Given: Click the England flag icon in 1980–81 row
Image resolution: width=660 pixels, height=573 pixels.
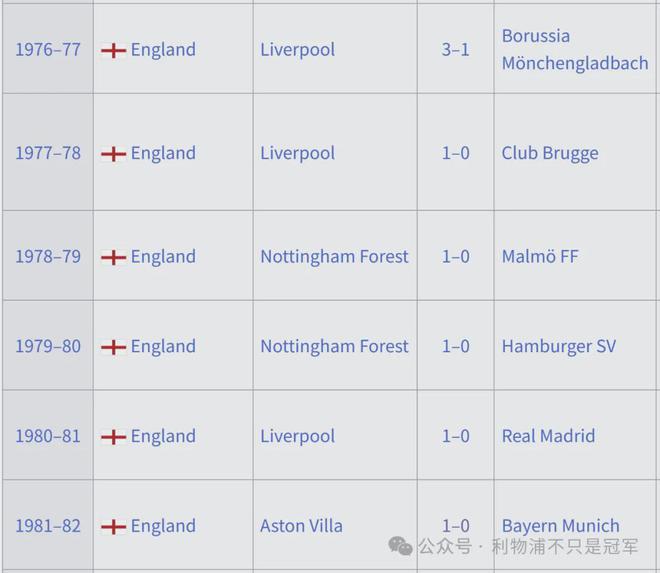Looking at the screenshot, I should [x=114, y=437].
